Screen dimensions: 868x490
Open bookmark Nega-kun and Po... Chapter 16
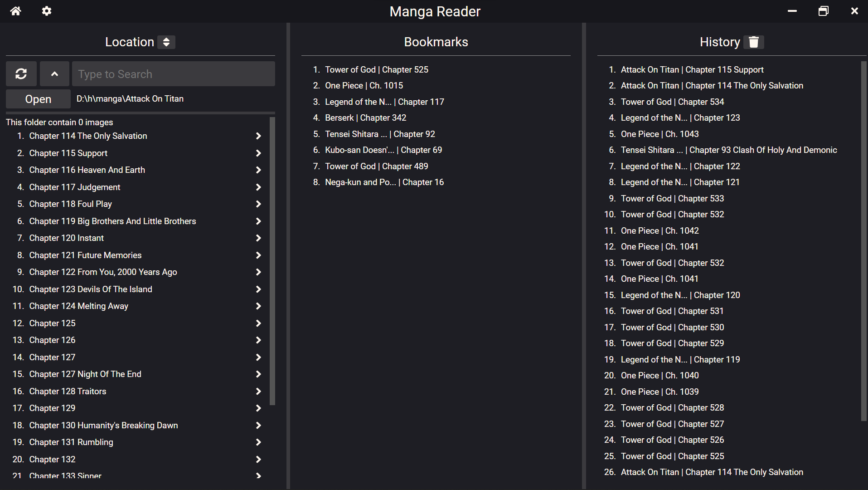tap(384, 182)
